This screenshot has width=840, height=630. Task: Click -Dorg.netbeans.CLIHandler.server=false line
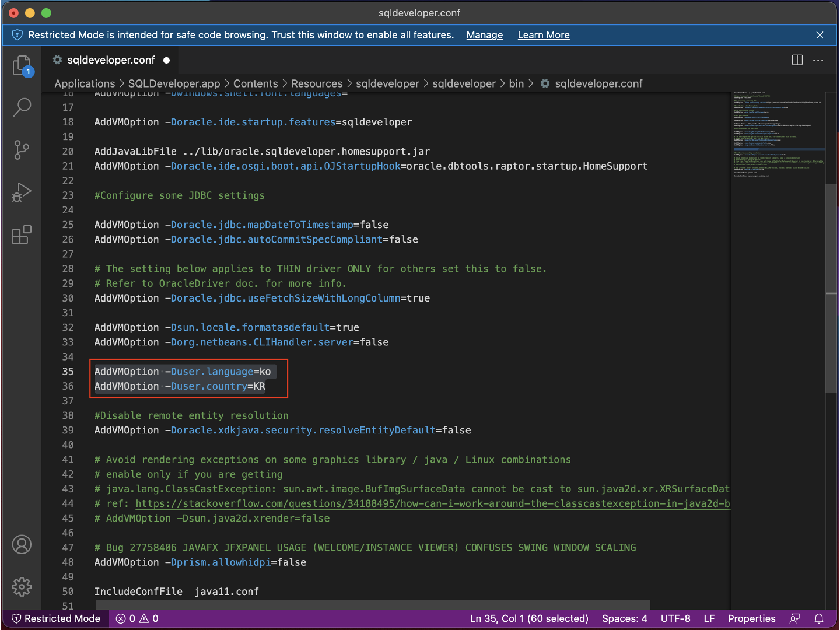(x=242, y=342)
